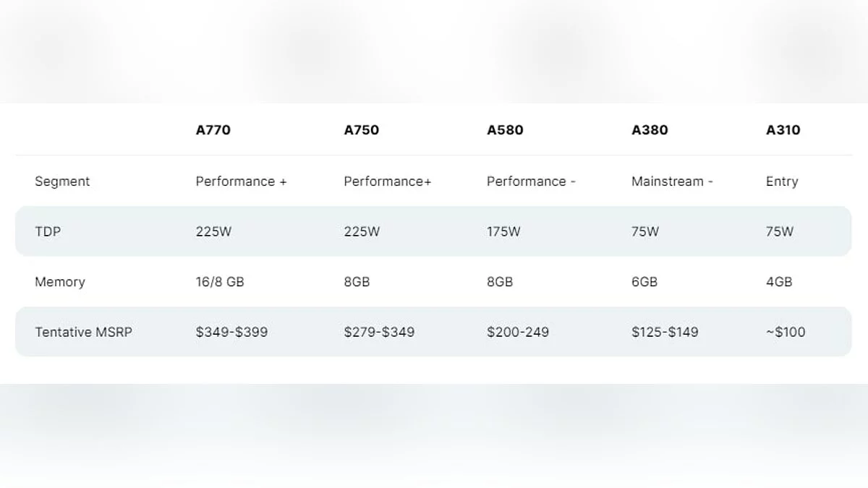Click the Entry segment cell
This screenshot has height=488, width=868.
pos(782,181)
